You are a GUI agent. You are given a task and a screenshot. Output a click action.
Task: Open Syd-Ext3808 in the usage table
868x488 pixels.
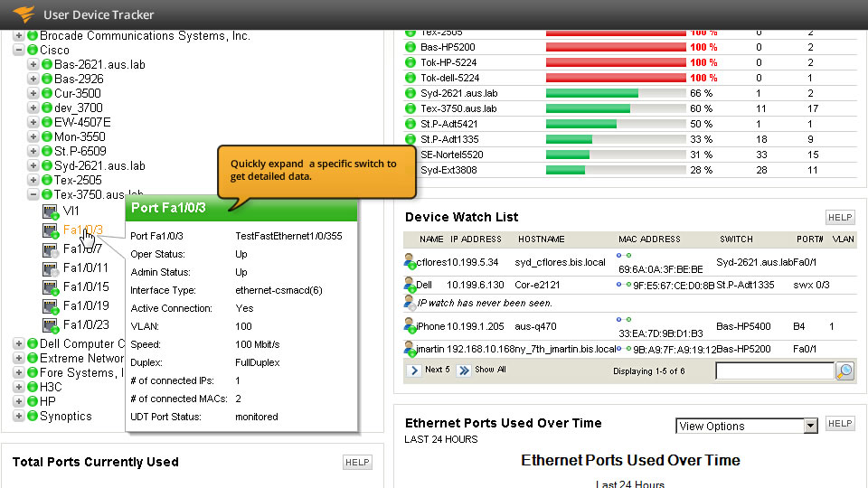(x=448, y=170)
